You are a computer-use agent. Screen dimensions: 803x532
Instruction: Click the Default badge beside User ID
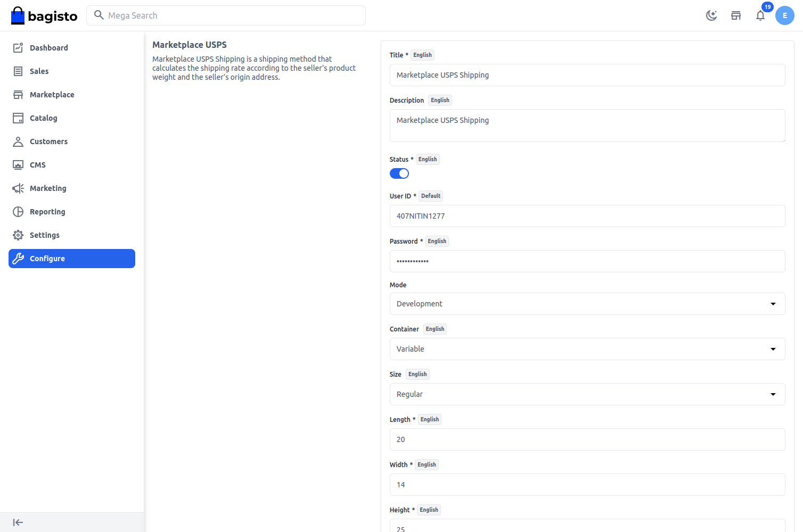point(431,196)
